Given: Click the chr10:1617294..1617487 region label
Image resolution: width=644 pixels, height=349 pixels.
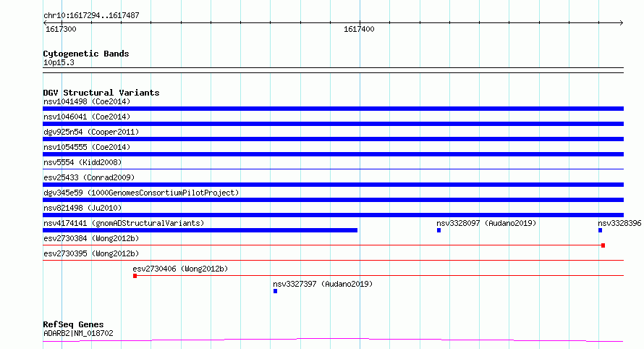Looking at the screenshot, I should [91, 15].
